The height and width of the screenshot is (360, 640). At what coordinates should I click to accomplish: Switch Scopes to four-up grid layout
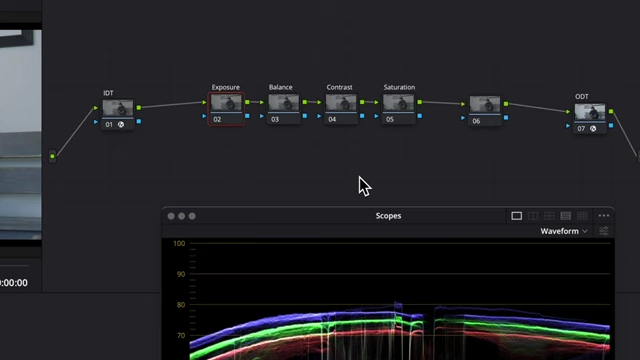tap(549, 216)
